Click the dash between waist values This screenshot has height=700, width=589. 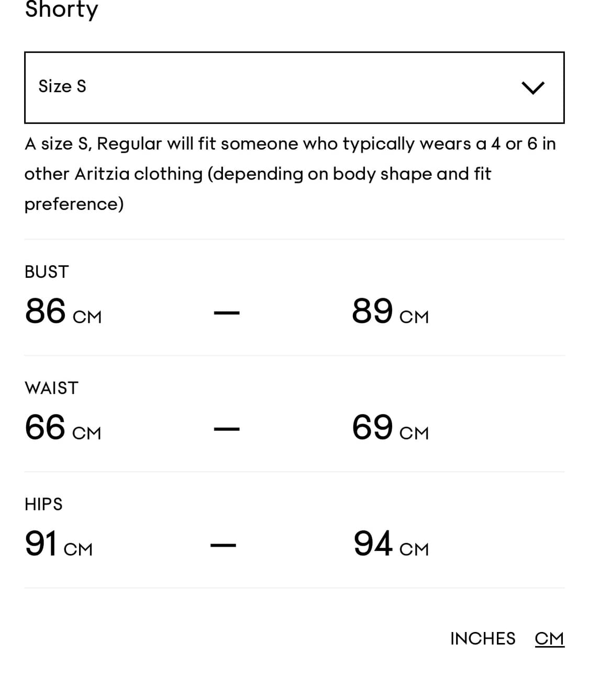tap(227, 430)
